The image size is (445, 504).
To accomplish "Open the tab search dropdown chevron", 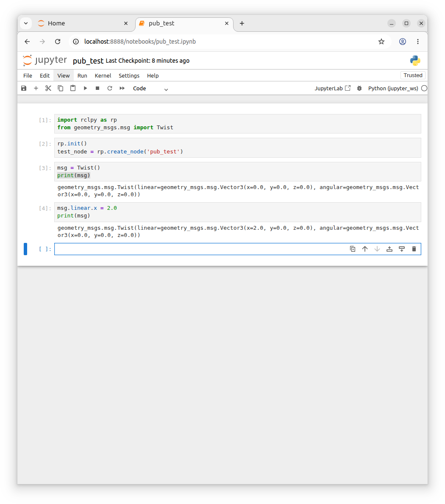I will tap(26, 23).
